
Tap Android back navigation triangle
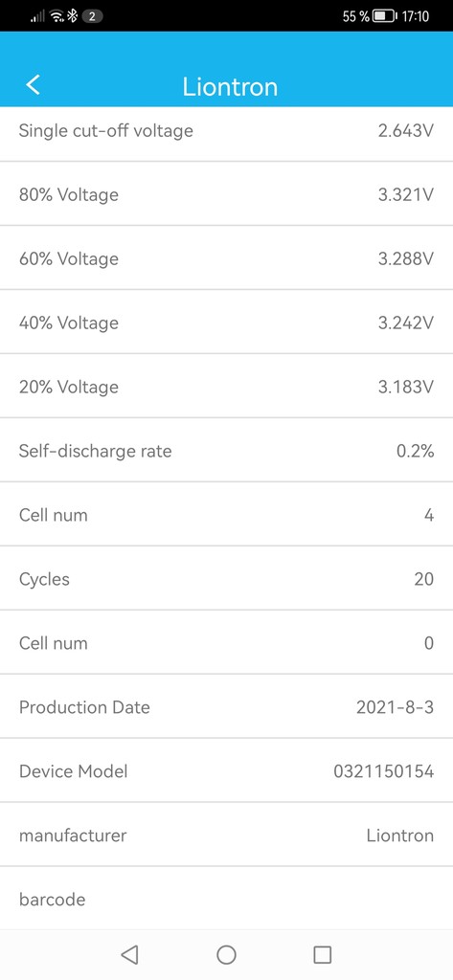129,954
